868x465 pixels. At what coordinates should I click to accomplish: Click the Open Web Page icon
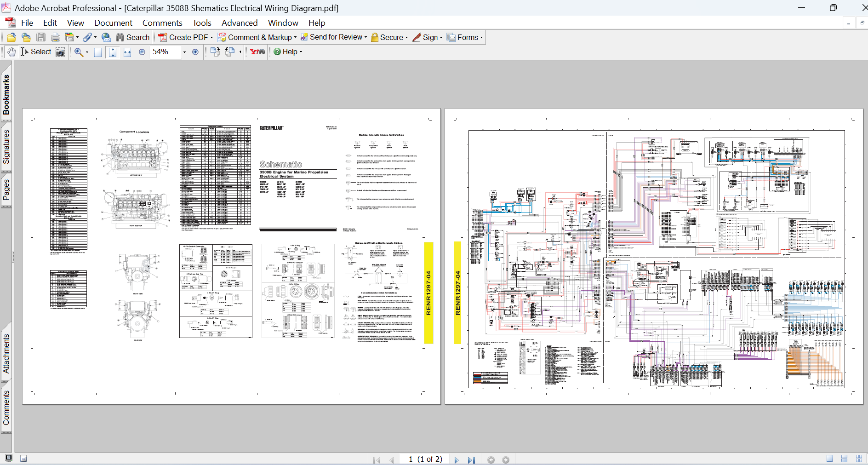[x=26, y=37]
